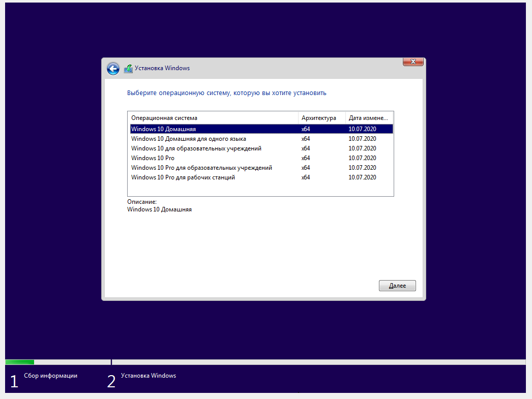
Task: Select Windows 10 Домашняя row
Action: click(261, 129)
